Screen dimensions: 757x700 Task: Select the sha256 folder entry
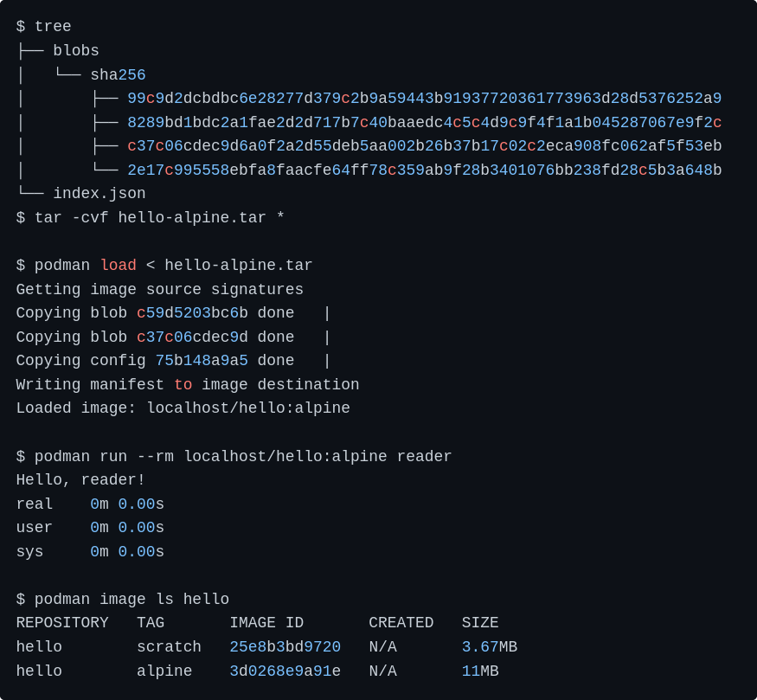118,75
